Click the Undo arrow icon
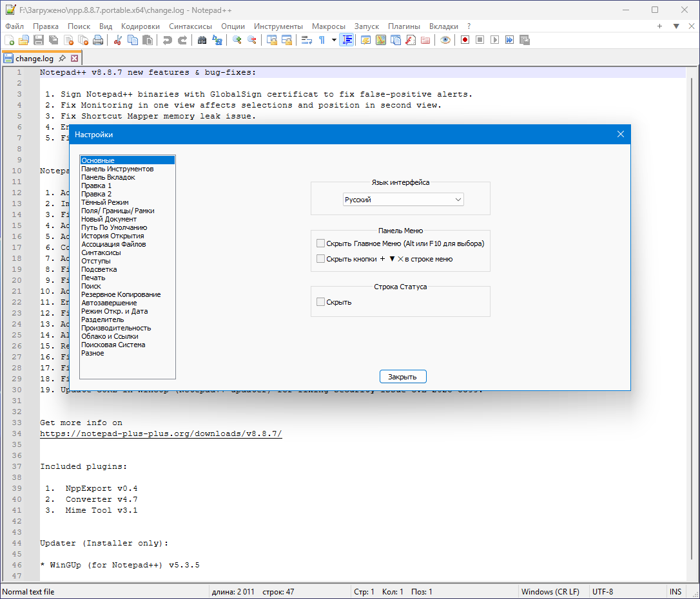Screen dimensions: 700x599 point(168,40)
